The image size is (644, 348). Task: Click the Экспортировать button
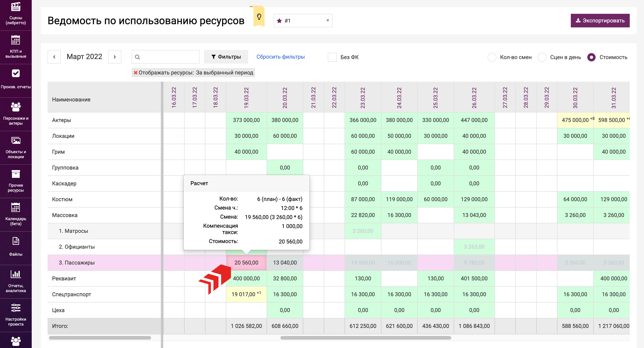(x=600, y=21)
